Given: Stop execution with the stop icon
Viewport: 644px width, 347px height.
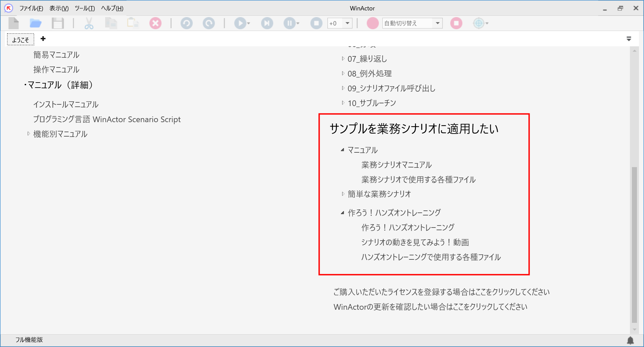Looking at the screenshot, I should click(x=316, y=23).
